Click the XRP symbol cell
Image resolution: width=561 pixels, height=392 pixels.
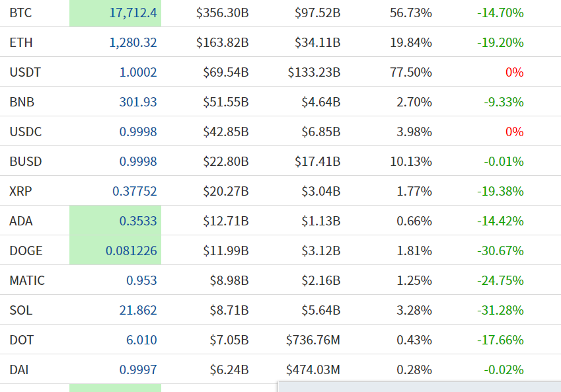20,191
